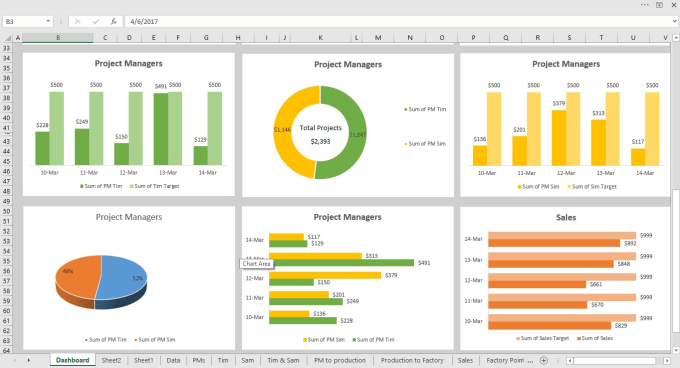This screenshot has height=368, width=680.
Task: Switch to the Data sheet tab
Action: pyautogui.click(x=173, y=360)
